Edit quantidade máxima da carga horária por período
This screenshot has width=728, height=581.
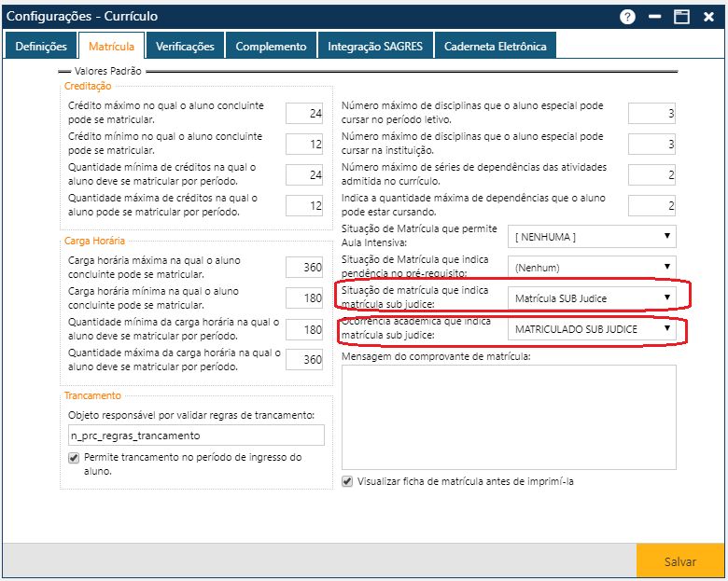click(304, 360)
